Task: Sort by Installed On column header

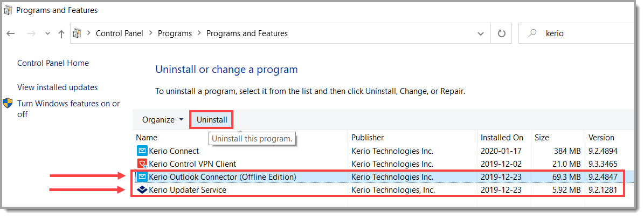Action: click(502, 138)
